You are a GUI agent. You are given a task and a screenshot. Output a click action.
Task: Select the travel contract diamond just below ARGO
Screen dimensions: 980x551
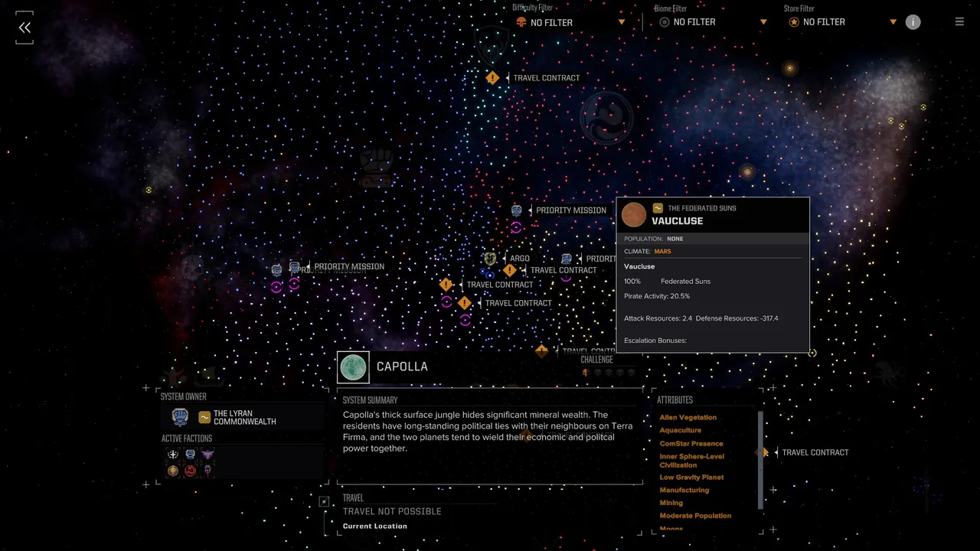click(510, 270)
